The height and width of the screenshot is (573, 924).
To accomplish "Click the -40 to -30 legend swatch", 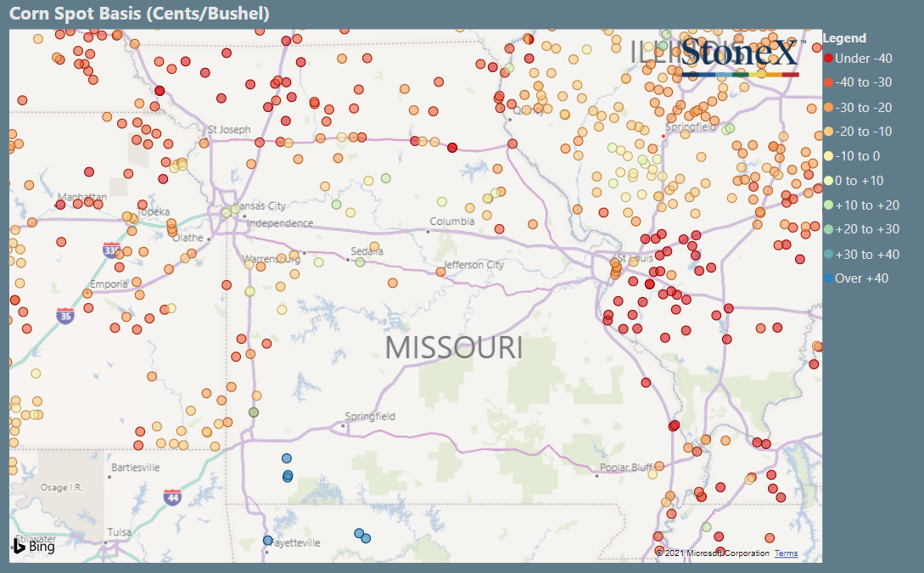I will [x=828, y=82].
